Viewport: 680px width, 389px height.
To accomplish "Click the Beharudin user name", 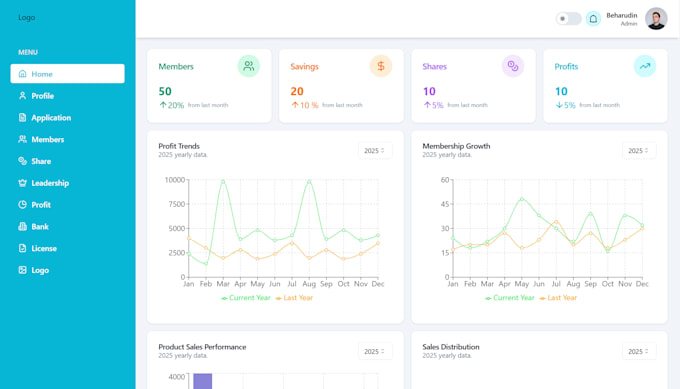I will click(x=621, y=15).
